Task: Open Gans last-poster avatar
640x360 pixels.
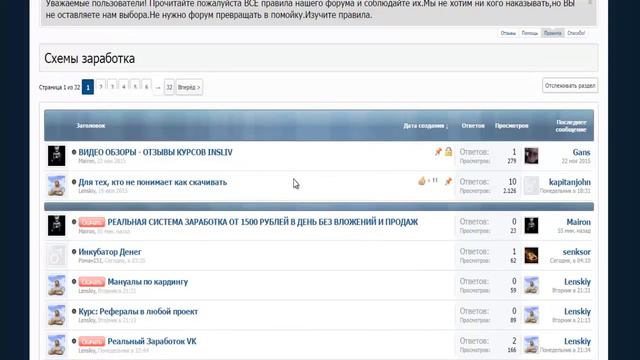Action: (x=531, y=156)
